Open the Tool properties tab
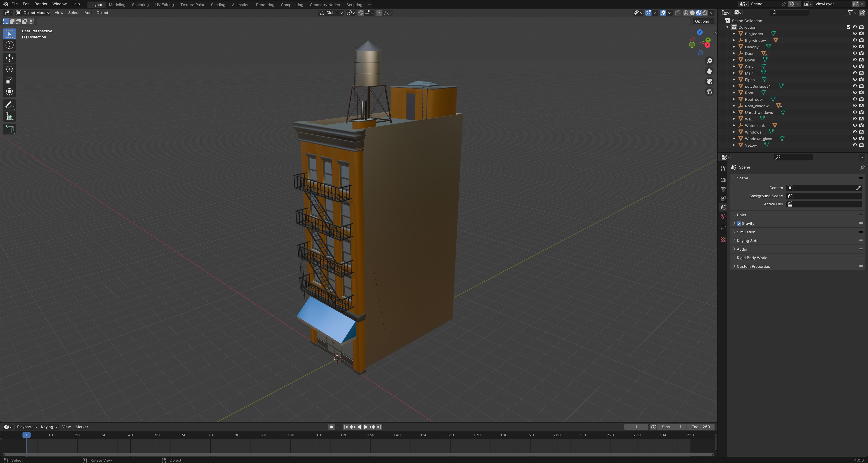This screenshot has width=868, height=463. [x=723, y=168]
